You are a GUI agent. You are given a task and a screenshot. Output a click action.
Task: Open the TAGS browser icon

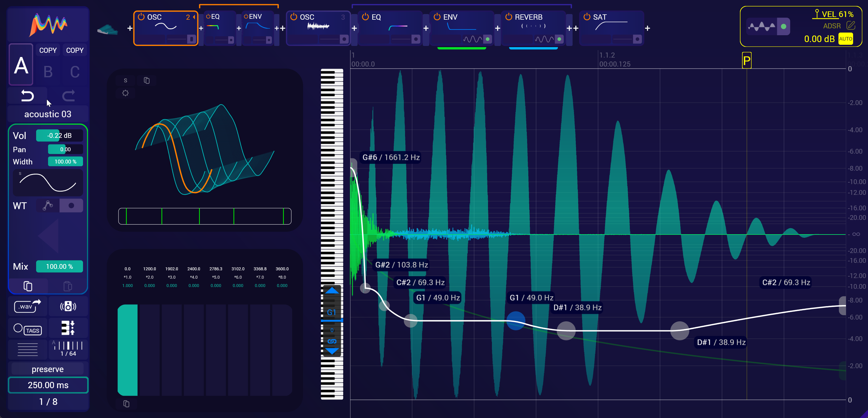point(33,330)
